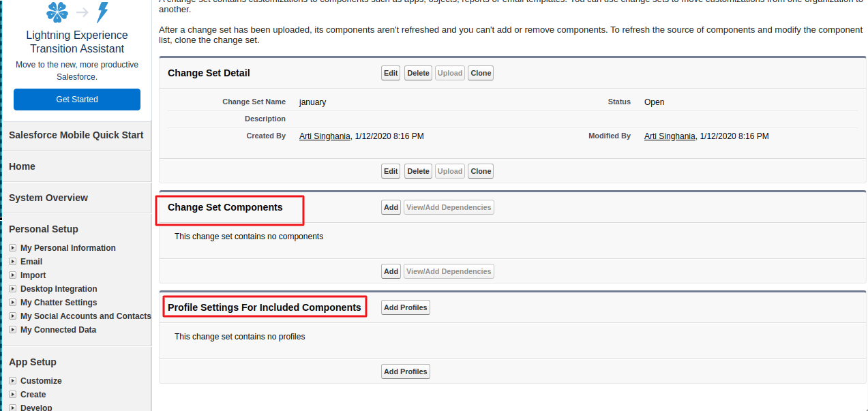The width and height of the screenshot is (868, 411).
Task: Open My Personal Information link
Action: 68,248
